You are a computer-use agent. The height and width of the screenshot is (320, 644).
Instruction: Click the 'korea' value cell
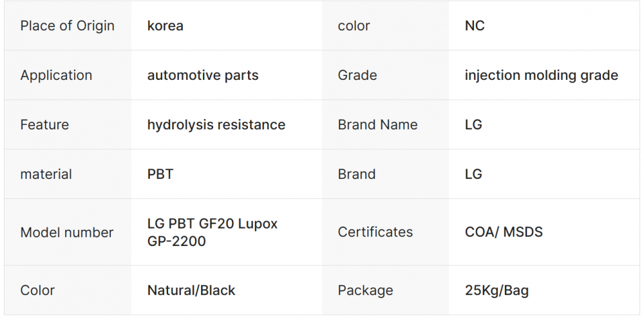[x=166, y=26]
